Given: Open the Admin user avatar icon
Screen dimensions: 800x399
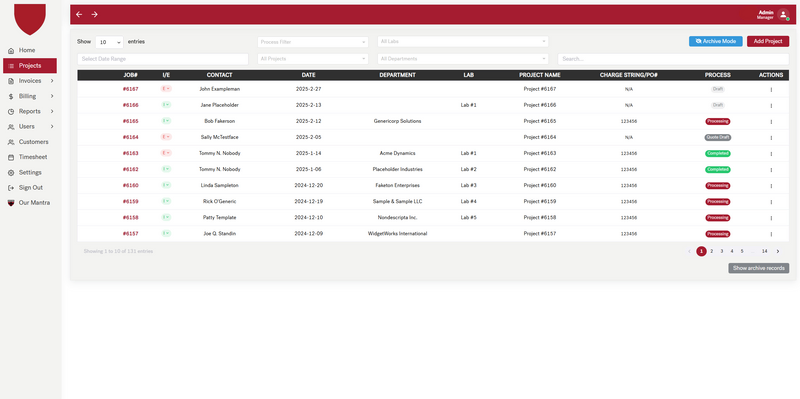Looking at the screenshot, I should click(x=783, y=14).
